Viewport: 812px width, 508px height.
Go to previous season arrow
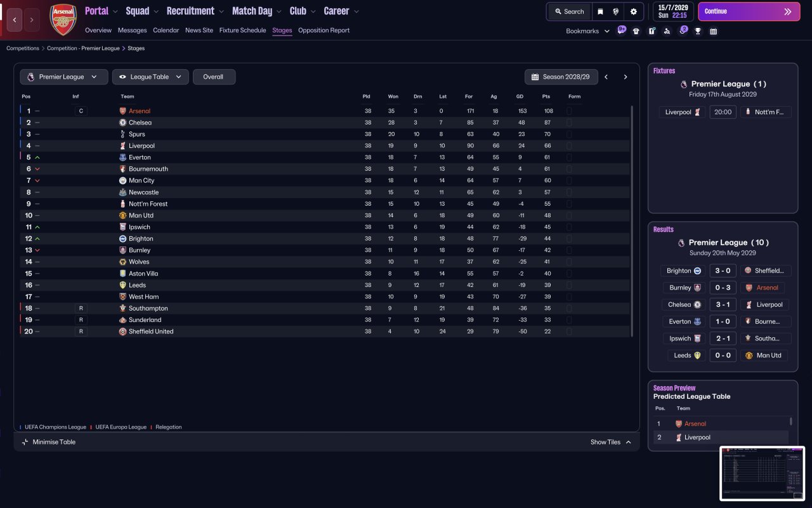(x=606, y=77)
